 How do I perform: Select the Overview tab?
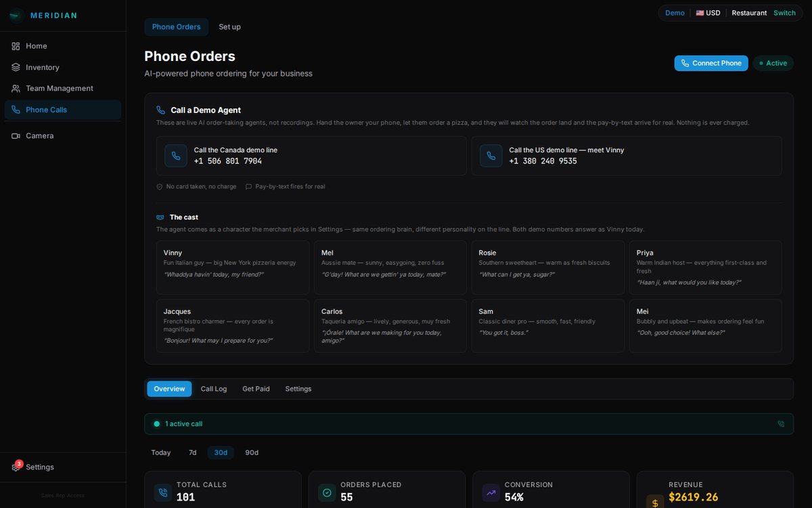pyautogui.click(x=169, y=389)
